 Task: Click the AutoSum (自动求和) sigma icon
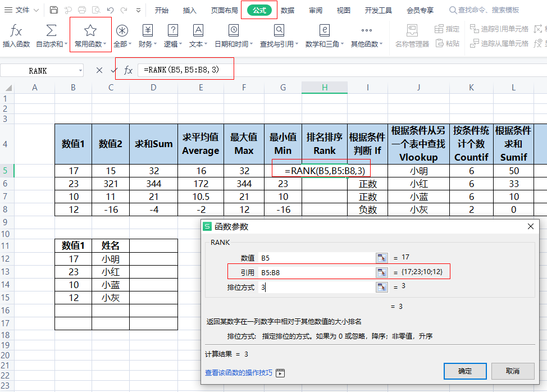coord(51,31)
